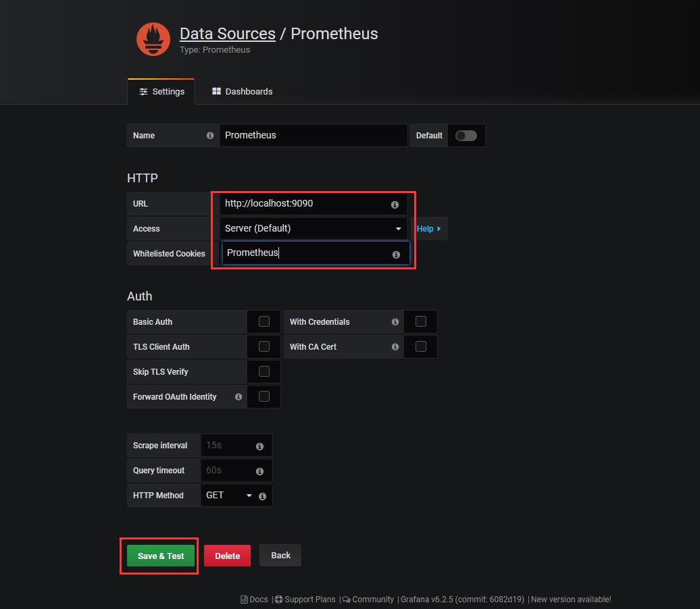Check the With Credentials checkbox
The image size is (700, 609).
coord(420,321)
